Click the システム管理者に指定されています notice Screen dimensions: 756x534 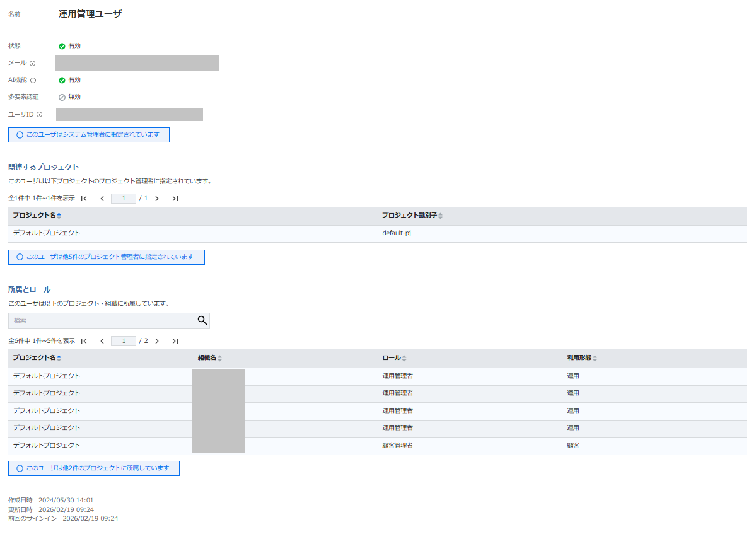click(88, 135)
